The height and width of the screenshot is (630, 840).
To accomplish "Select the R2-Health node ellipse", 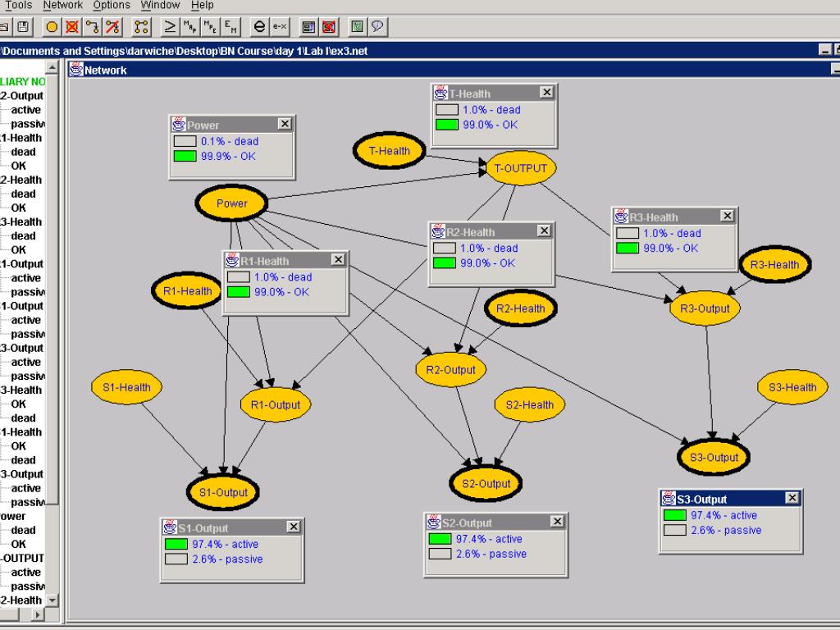I will pyautogui.click(x=520, y=308).
